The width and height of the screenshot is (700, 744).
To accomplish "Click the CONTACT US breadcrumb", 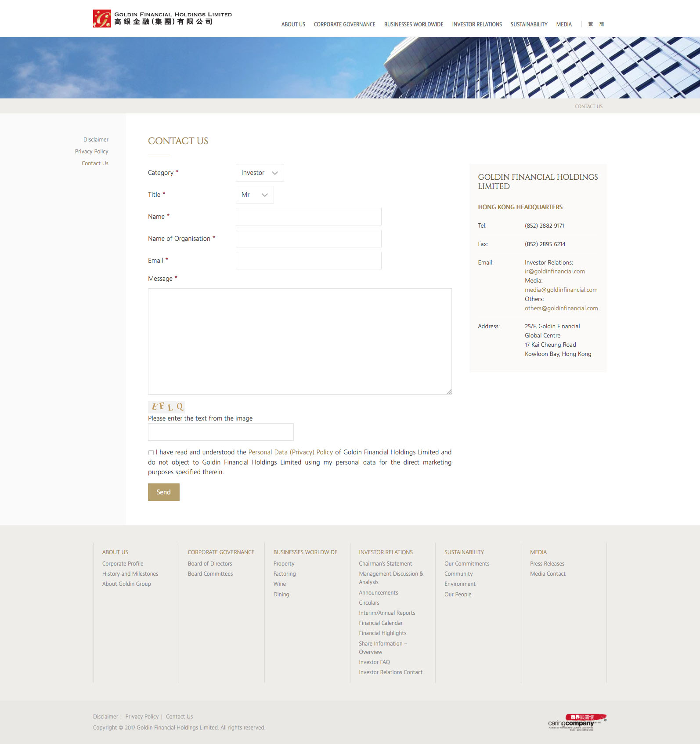I will pos(589,106).
